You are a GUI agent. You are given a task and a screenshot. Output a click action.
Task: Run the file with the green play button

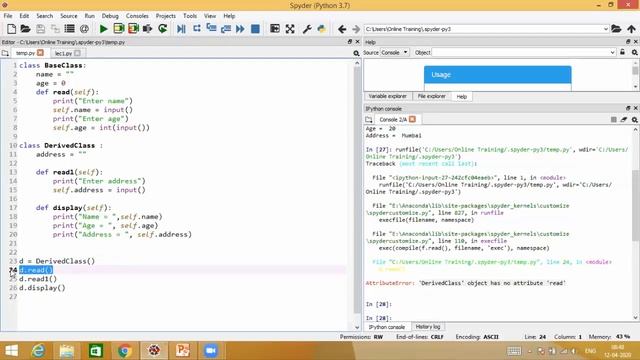pos(103,29)
